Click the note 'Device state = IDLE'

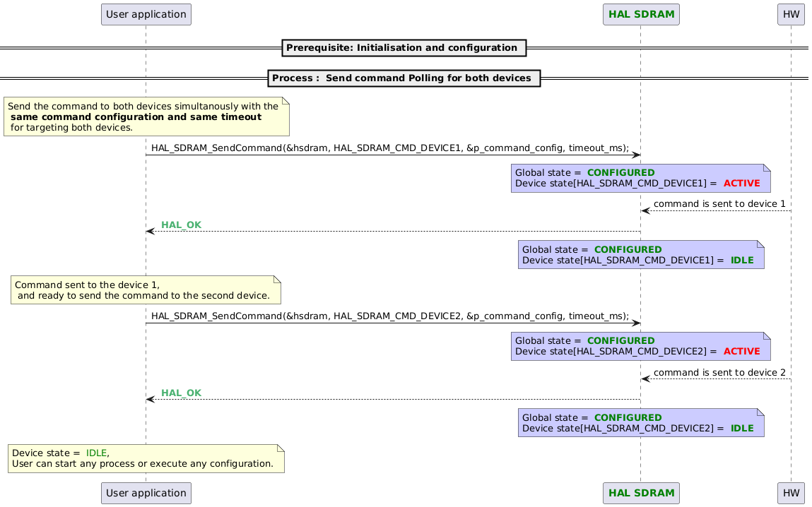[146, 458]
